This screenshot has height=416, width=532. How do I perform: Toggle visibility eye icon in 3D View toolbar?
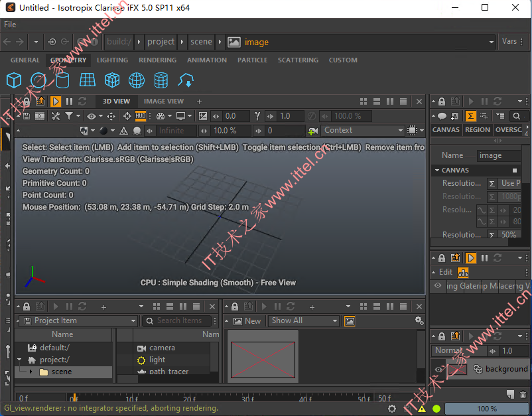click(92, 116)
